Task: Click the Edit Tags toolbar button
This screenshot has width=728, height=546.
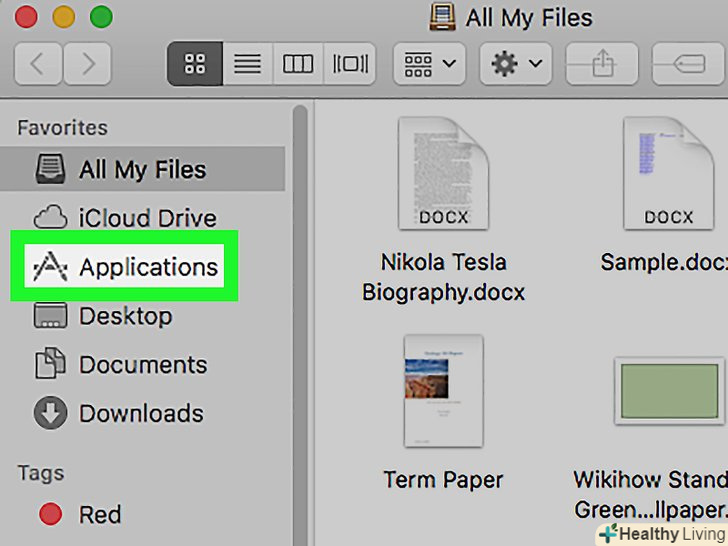Action: (688, 65)
